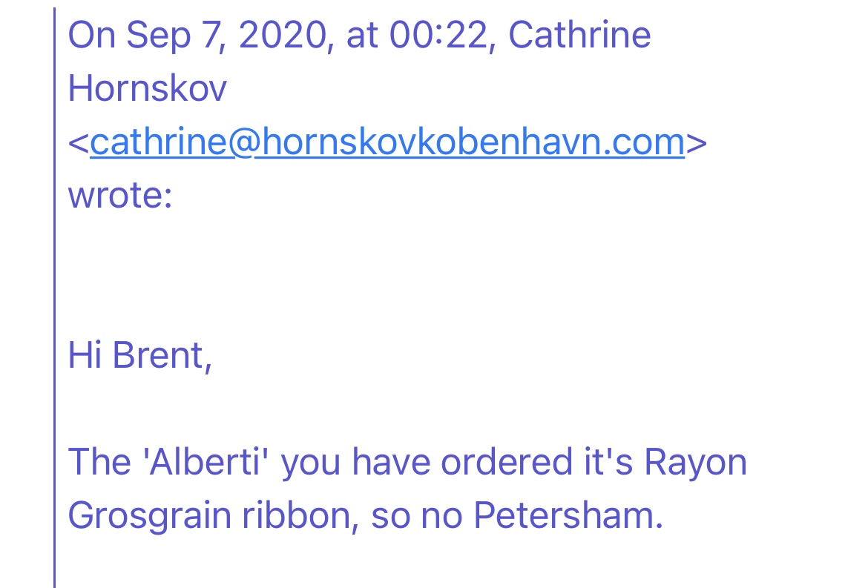
Task: Click the word 'ribbon,'
Action: point(300,515)
